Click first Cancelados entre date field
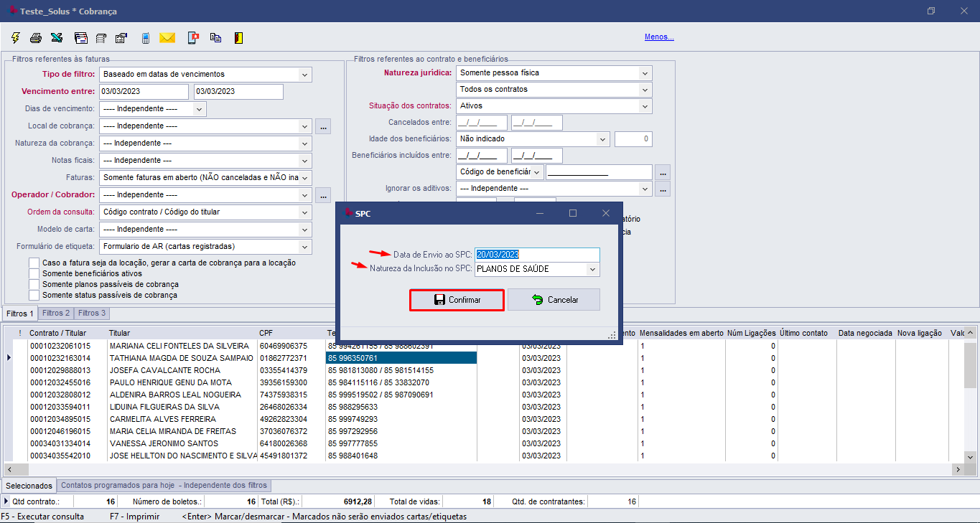The height and width of the screenshot is (523, 980). [482, 123]
